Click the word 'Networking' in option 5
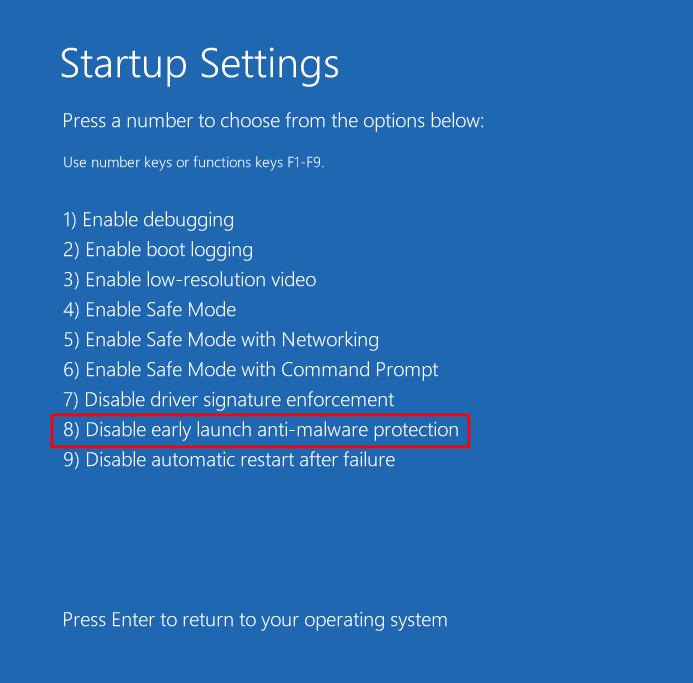 click(x=330, y=340)
